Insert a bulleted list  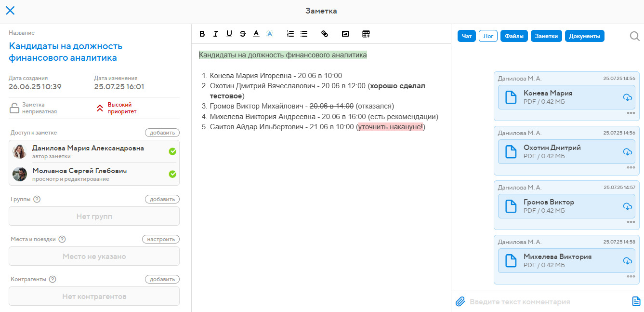304,34
